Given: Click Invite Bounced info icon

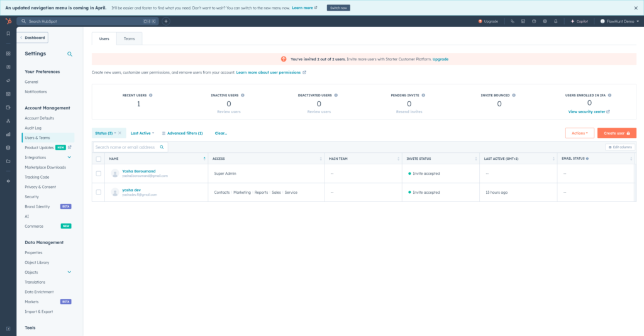Looking at the screenshot, I should point(514,95).
